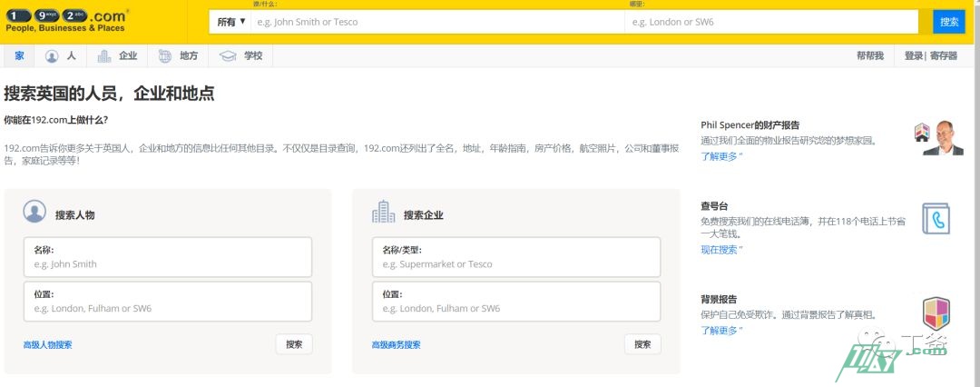Click the 背景报告 heading

click(x=719, y=299)
